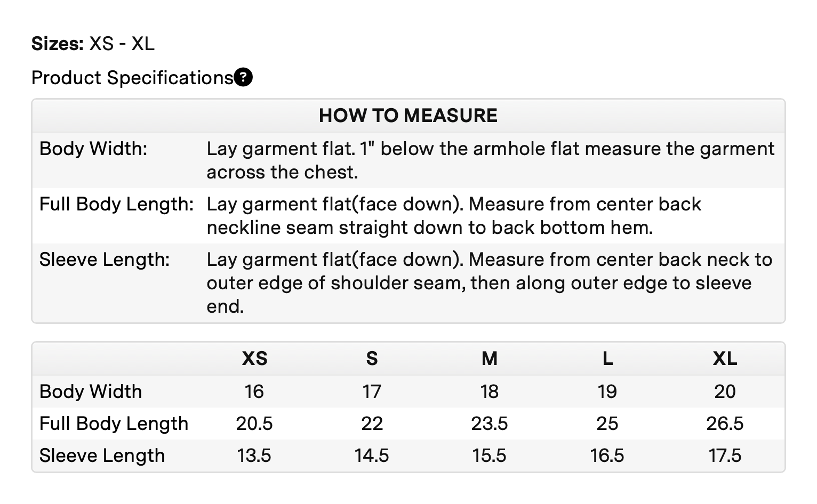The image size is (817, 504).
Task: Select the Sleeve Length measuring description paragraph
Action: [489, 283]
